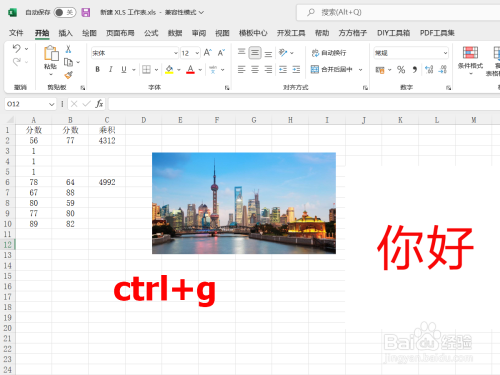
Task: Click the phonetic guide wén icon
Action: pyautogui.click(x=213, y=69)
